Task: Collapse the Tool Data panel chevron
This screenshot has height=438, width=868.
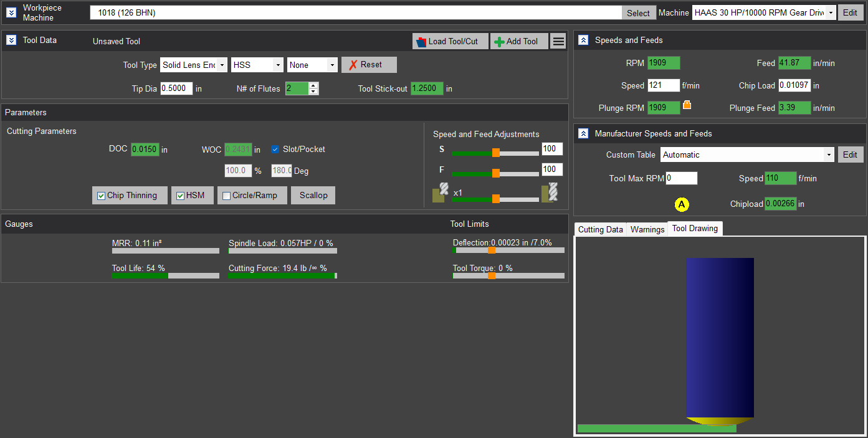Action: (11, 40)
